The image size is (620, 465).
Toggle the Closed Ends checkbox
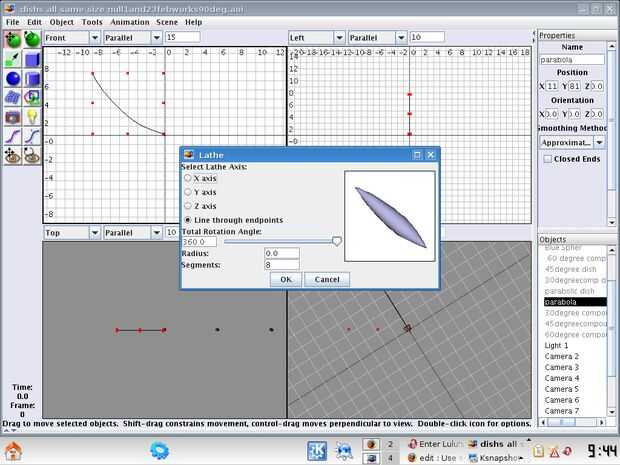coord(548,159)
